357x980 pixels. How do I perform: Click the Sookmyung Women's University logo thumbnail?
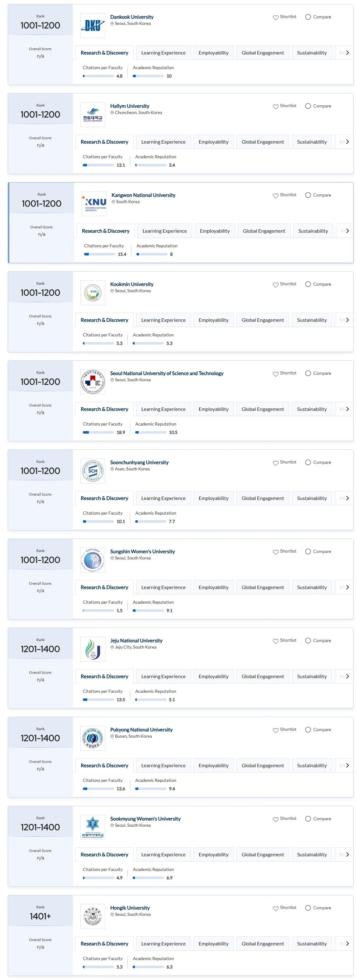click(93, 827)
